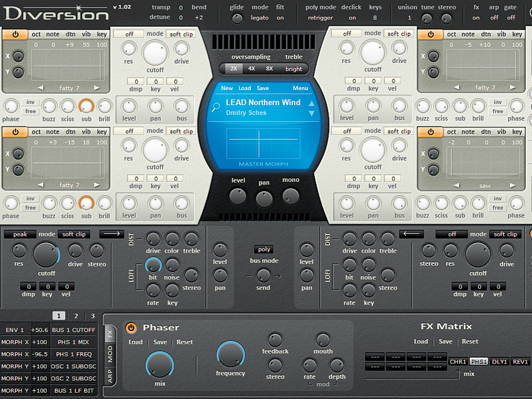Select 4X oversampling
Image resolution: width=532 pixels, height=399 pixels.
click(252, 68)
